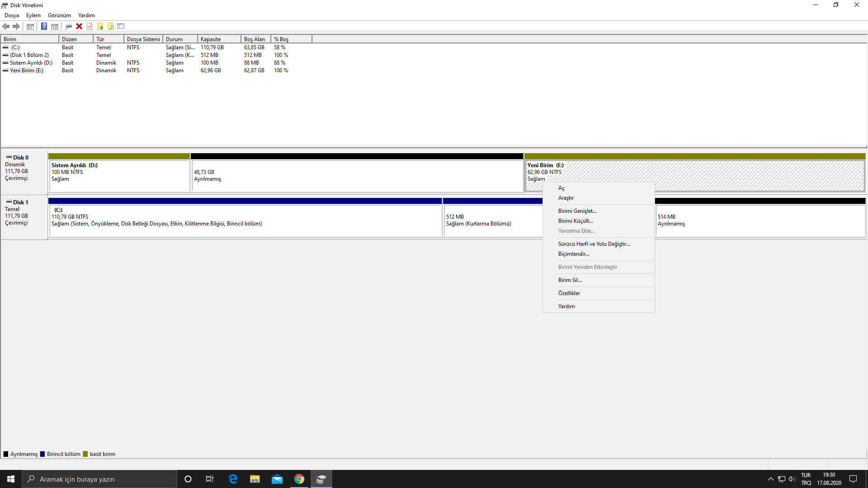Select Biçimlendir in the context menu

(574, 254)
